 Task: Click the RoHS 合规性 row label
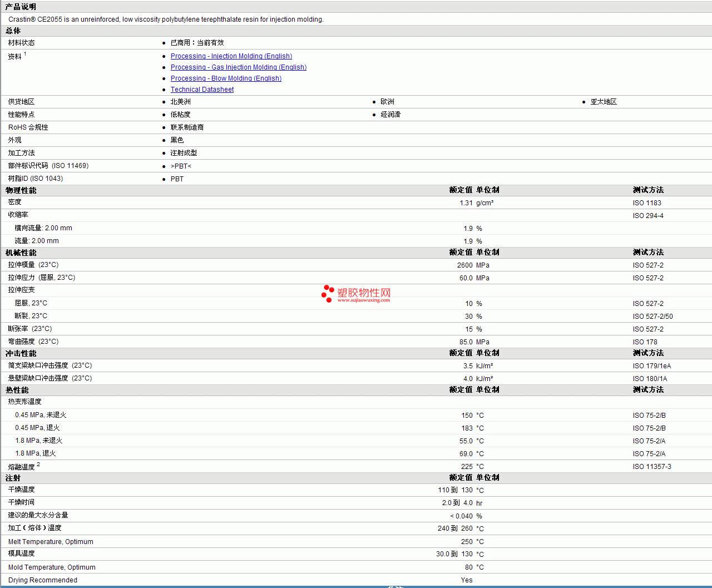click(28, 127)
